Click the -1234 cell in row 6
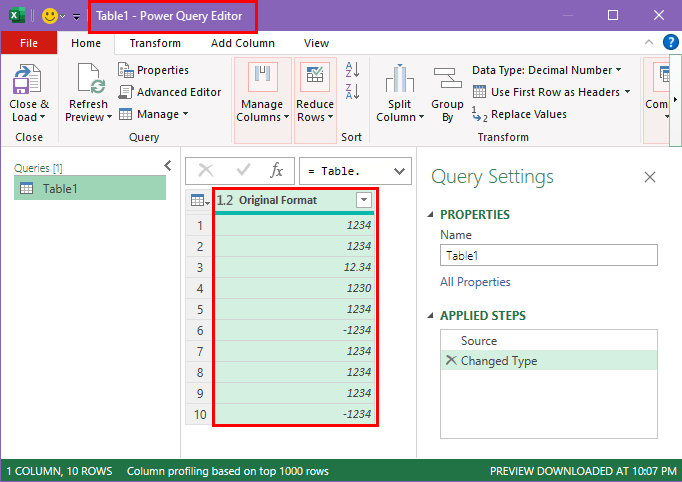682x482 pixels. point(294,330)
